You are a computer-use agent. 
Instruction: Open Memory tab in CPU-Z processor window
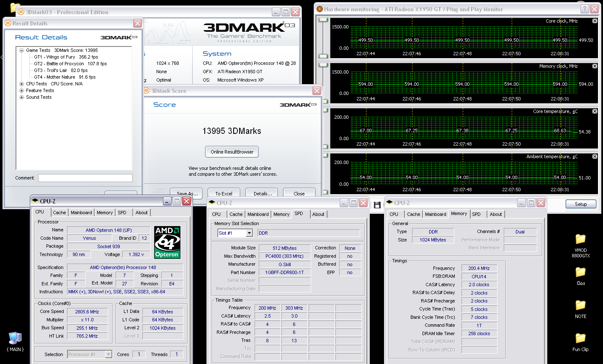(105, 213)
